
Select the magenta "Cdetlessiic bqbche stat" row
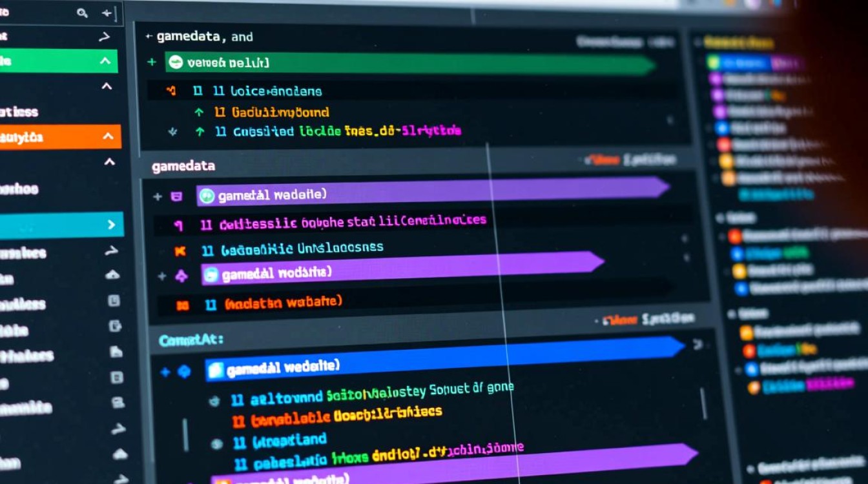(x=343, y=222)
